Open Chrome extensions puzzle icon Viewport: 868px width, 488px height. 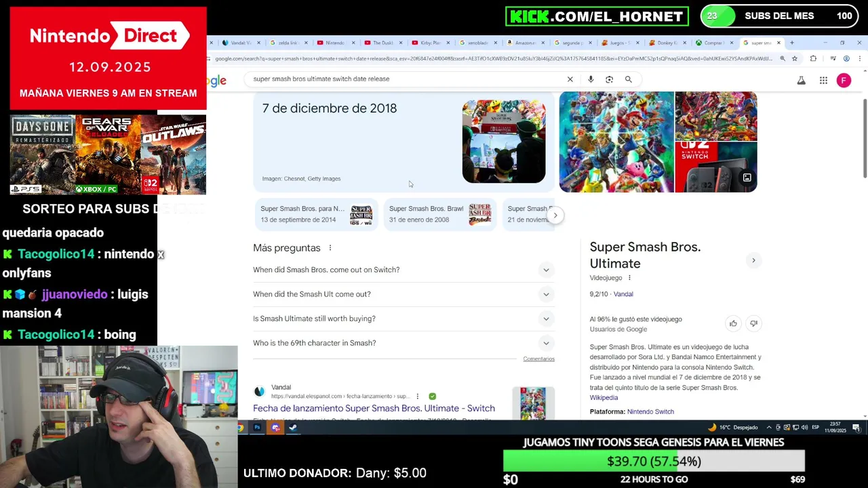[x=813, y=59]
